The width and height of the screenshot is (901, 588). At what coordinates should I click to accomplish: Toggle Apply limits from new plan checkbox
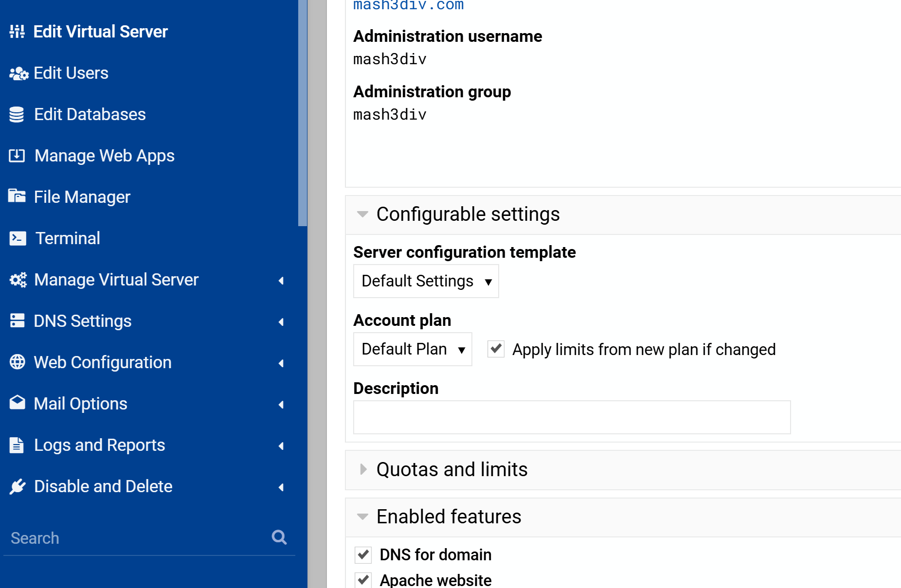coord(496,349)
